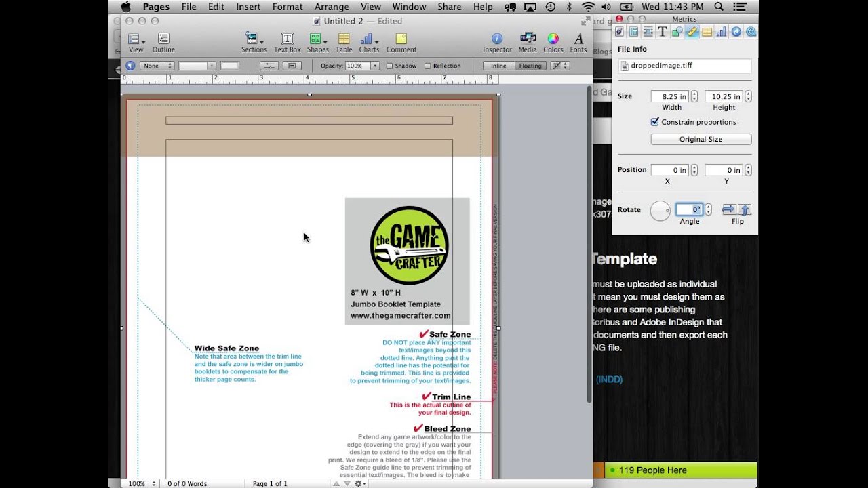Viewport: 868px width, 488px height.
Task: Open the Share menu
Action: 450,7
